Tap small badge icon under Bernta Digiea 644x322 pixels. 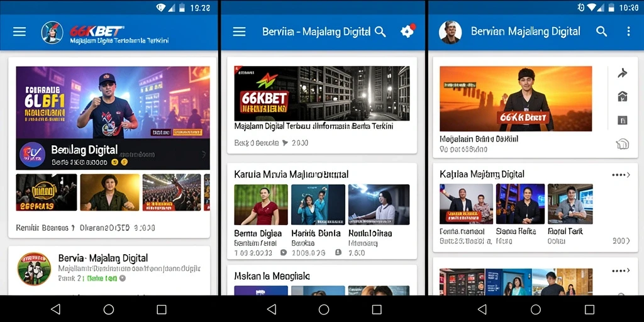click(283, 253)
